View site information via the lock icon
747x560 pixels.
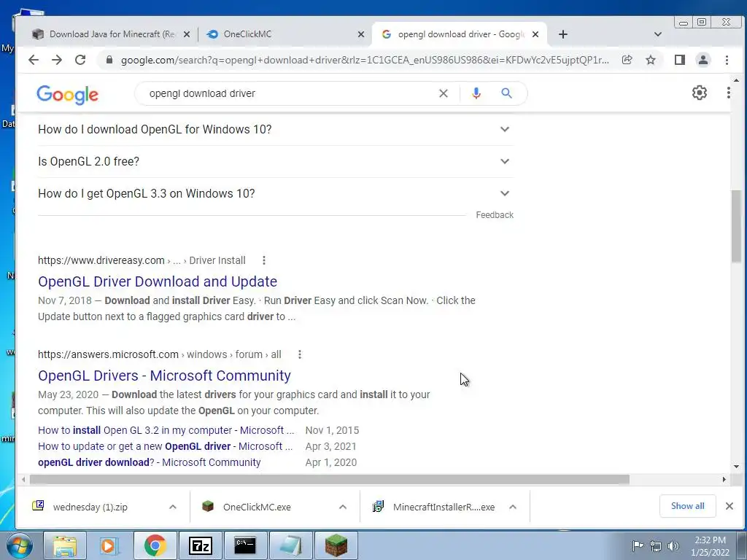click(109, 60)
